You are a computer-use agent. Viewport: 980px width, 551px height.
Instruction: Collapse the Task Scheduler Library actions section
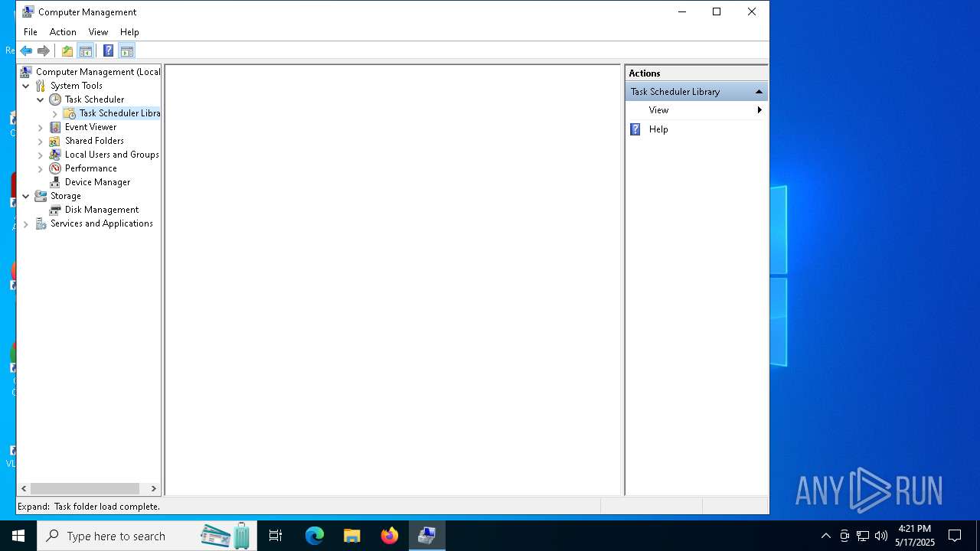[x=759, y=92]
